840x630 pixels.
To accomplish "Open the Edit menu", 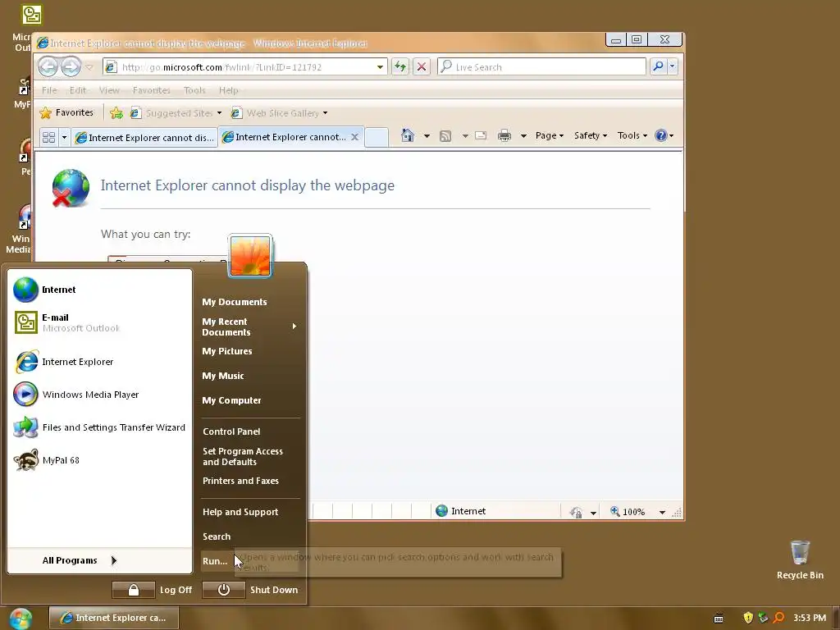I will click(x=78, y=90).
